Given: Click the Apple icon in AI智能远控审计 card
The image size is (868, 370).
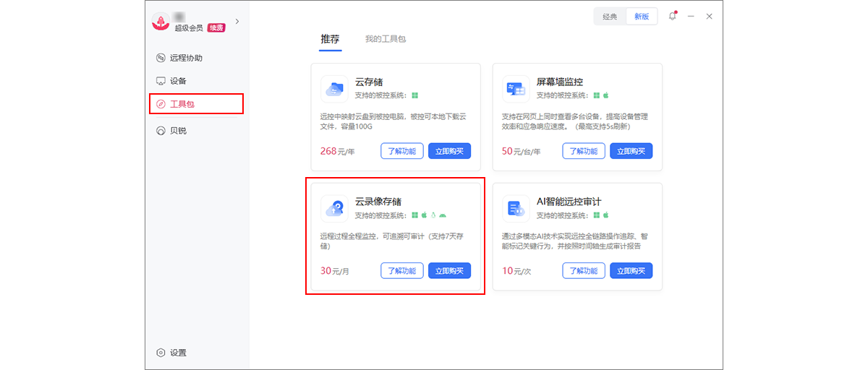Looking at the screenshot, I should [x=606, y=215].
